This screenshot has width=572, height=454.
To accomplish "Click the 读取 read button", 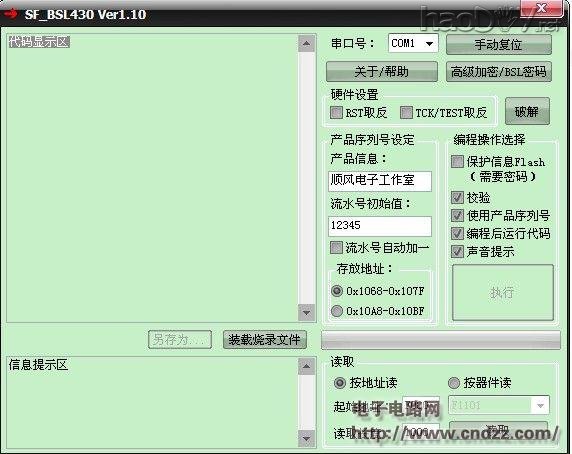I will [x=498, y=430].
